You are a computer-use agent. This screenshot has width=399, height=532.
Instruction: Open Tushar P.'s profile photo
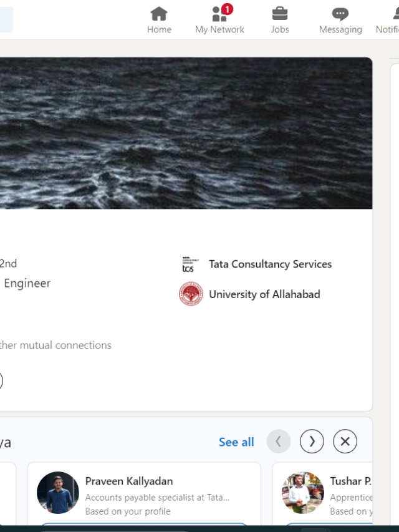click(303, 493)
